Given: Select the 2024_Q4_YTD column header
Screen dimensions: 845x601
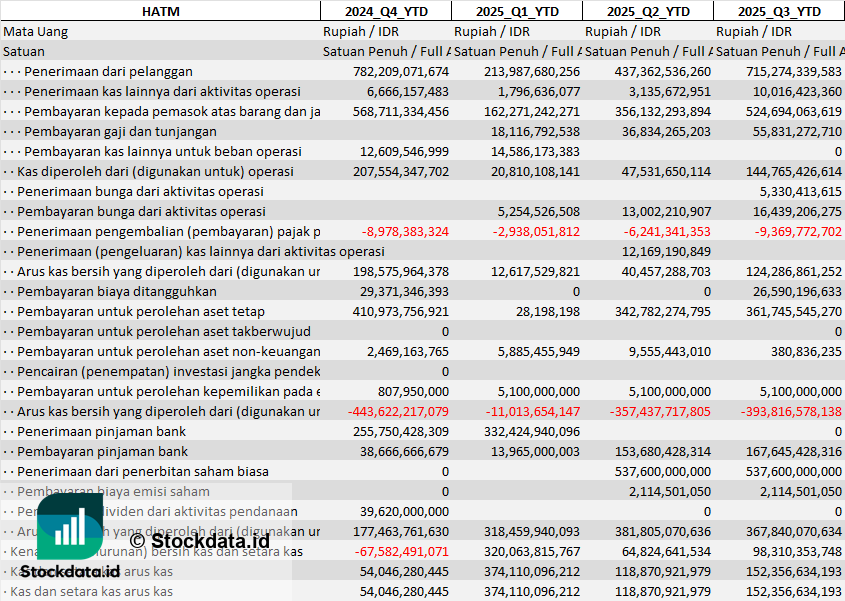Looking at the screenshot, I should (386, 11).
